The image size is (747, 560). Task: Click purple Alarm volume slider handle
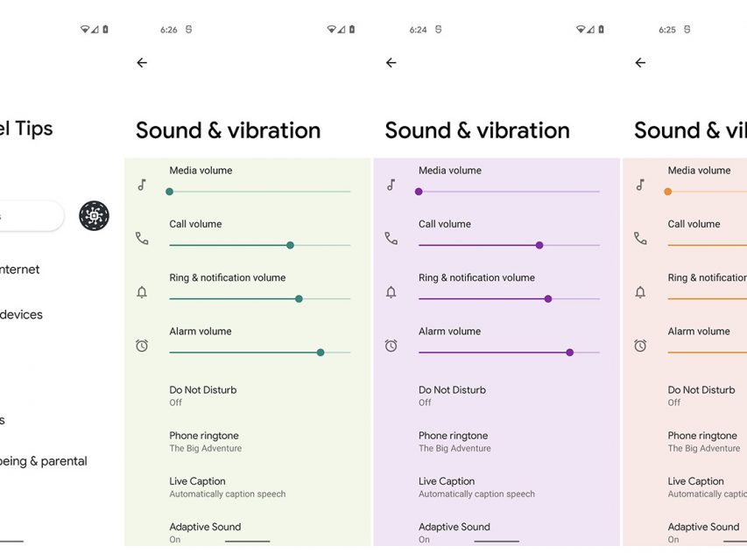pos(569,353)
